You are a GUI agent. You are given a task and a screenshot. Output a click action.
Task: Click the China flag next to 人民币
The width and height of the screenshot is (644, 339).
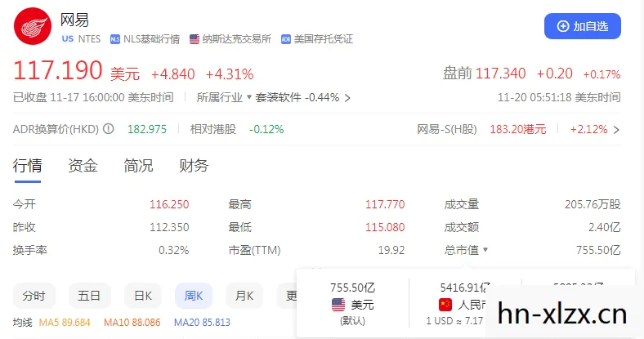coord(445,305)
